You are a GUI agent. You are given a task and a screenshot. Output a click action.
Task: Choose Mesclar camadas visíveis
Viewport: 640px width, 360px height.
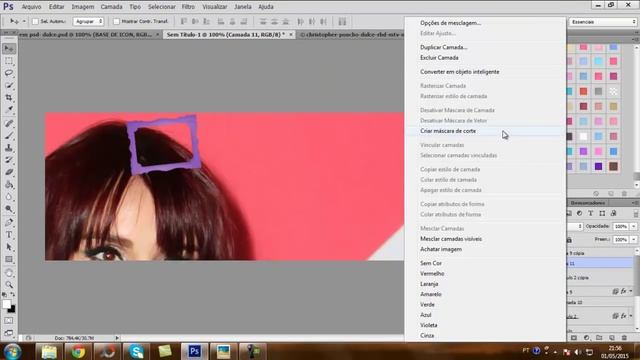tap(451, 239)
